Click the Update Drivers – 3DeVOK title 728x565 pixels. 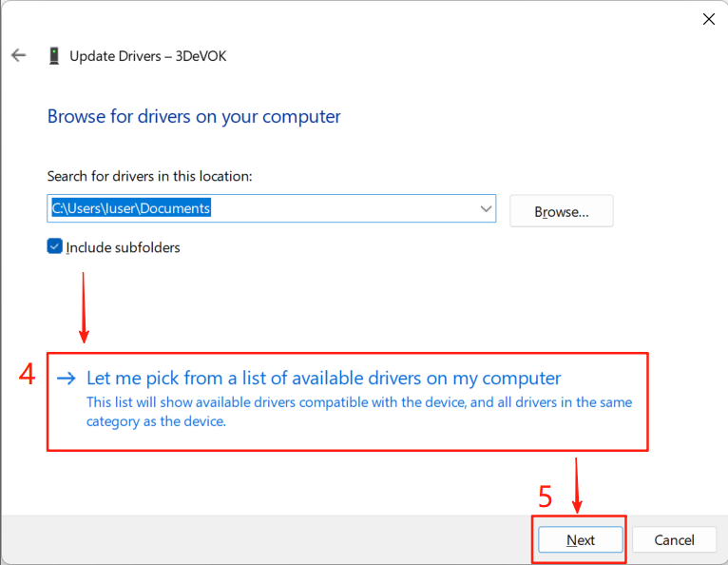tap(147, 56)
